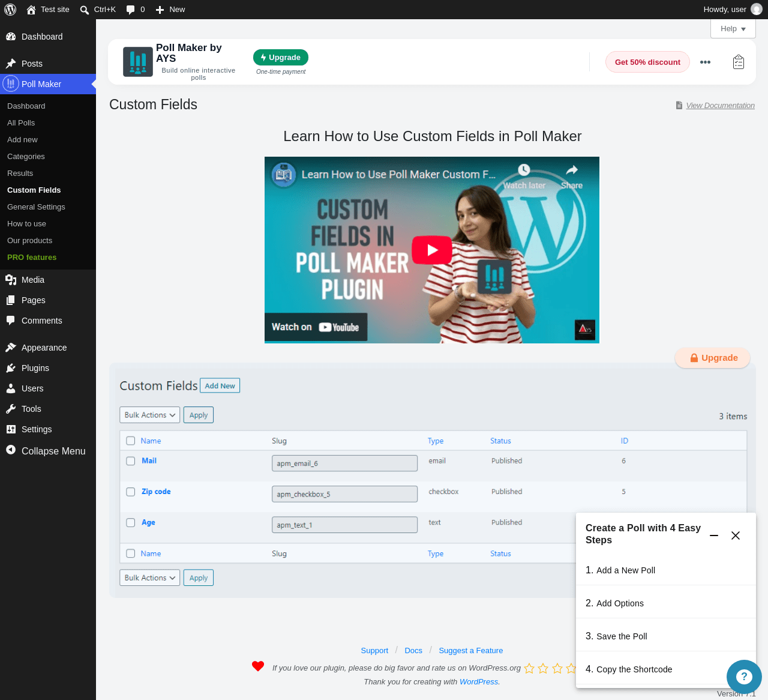Sort table by ID column header
The image size is (768, 700).
(625, 441)
